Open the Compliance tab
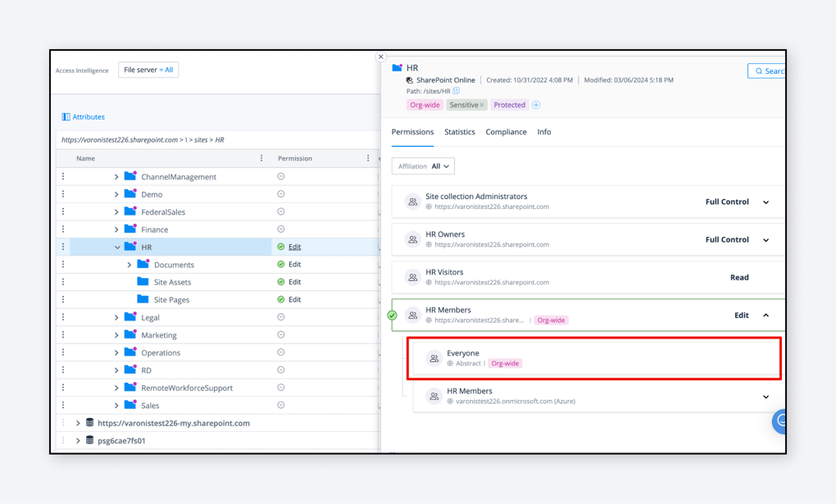Image resolution: width=836 pixels, height=504 pixels. 506,132
